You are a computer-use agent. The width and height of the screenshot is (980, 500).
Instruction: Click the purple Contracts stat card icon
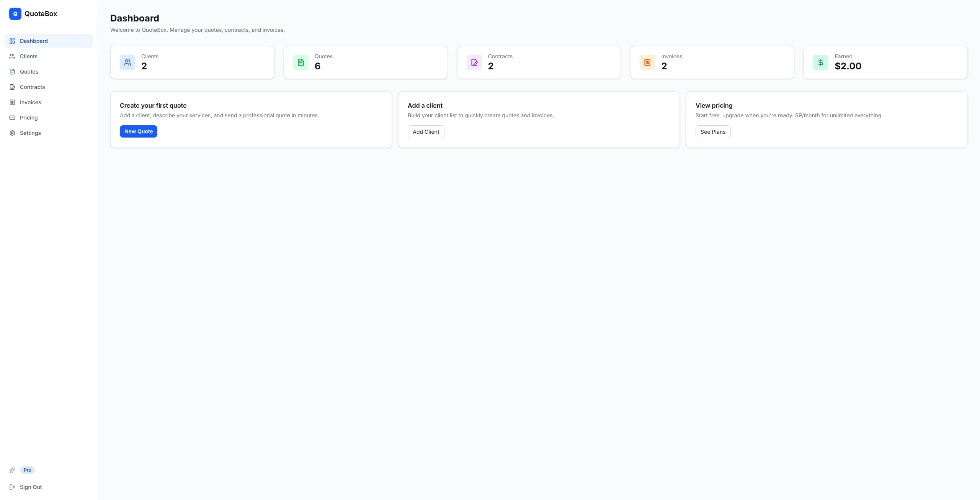(x=474, y=62)
